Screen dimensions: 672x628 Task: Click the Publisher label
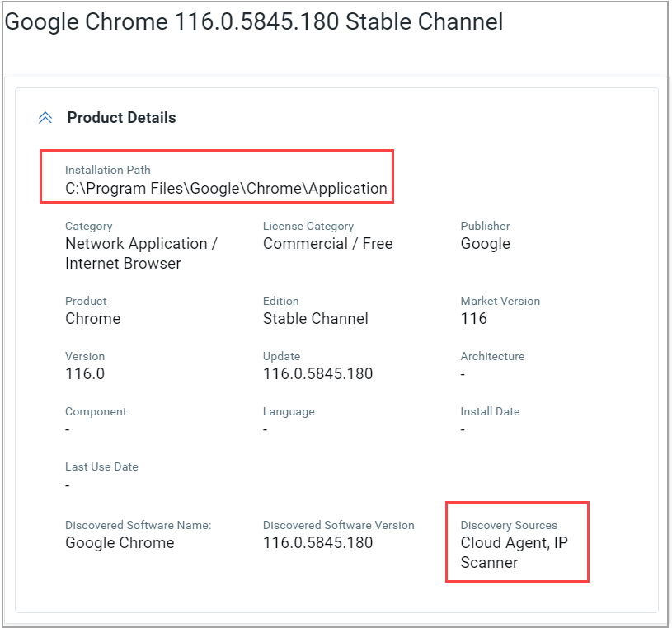point(485,226)
